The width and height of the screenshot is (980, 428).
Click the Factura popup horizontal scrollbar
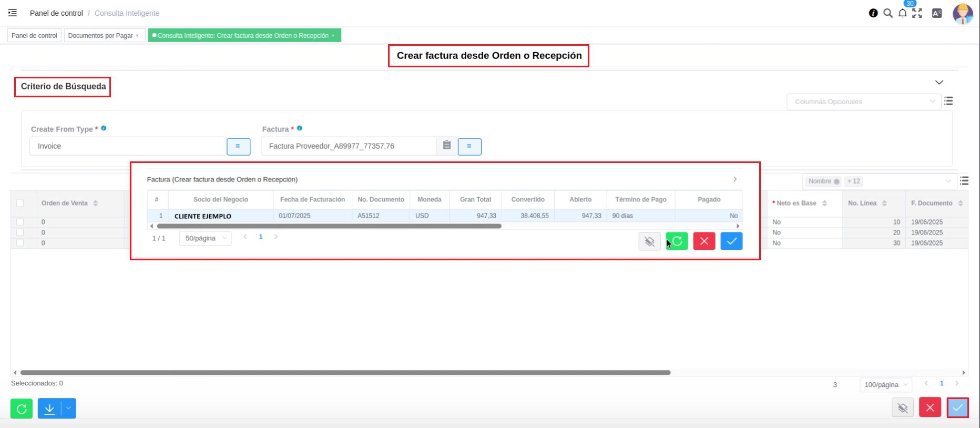coord(329,226)
